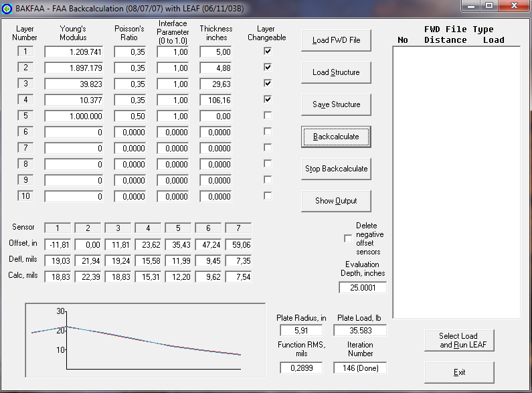Click the BAKFAA application icon in title bar
Viewport: 532px width, 393px height.
(7, 9)
